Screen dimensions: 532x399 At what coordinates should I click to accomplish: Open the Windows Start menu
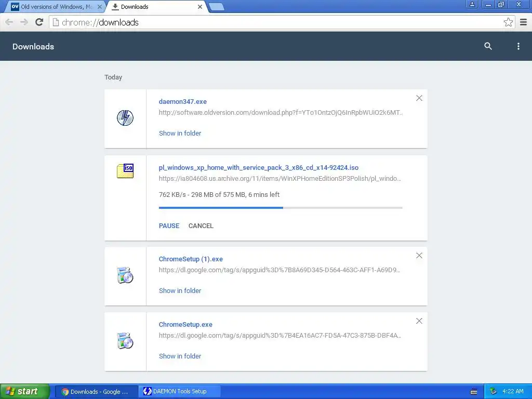coord(25,391)
